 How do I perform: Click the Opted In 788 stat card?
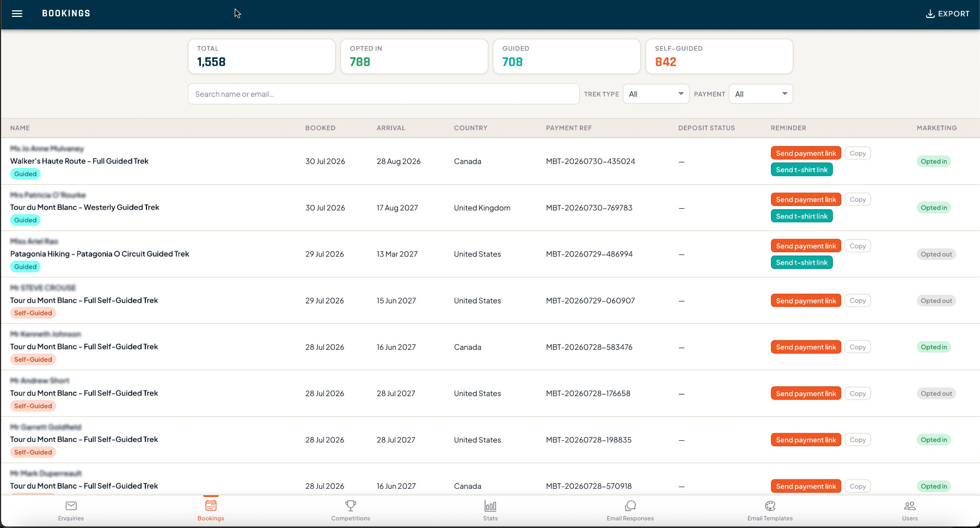point(414,56)
